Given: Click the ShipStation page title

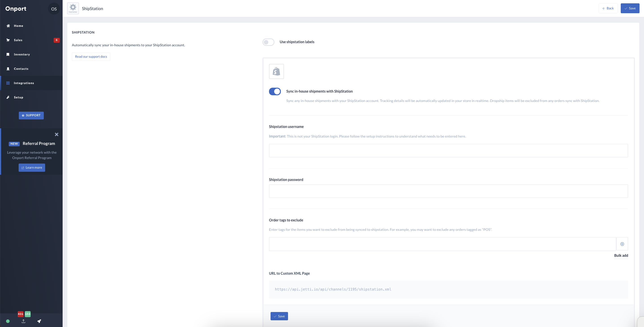Looking at the screenshot, I should point(93,8).
